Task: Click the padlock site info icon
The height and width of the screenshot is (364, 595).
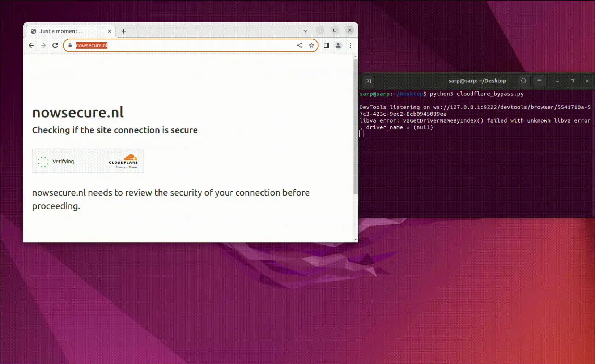Action: (x=70, y=46)
